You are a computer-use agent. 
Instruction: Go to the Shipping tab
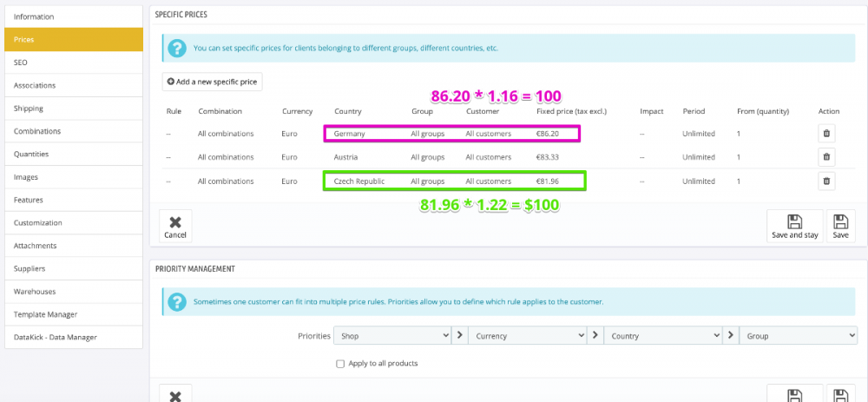[73, 109]
